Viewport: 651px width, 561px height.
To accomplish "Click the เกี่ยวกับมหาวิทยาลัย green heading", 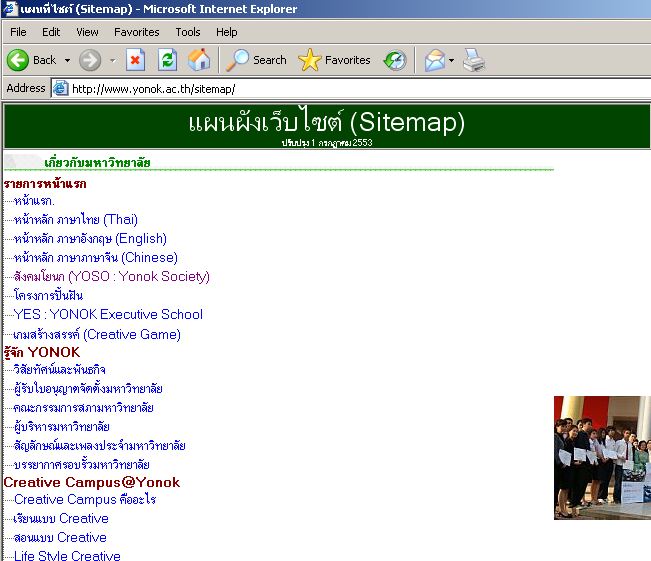I will click(x=97, y=162).
